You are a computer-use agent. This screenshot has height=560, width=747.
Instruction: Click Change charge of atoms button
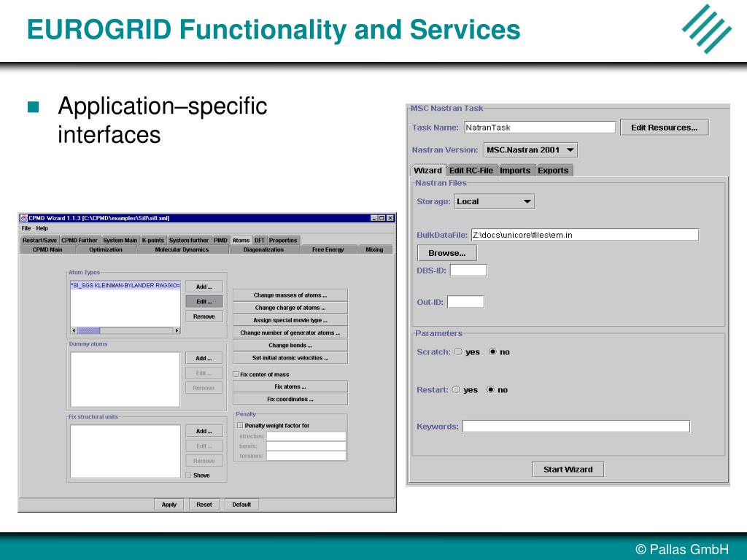click(x=290, y=308)
